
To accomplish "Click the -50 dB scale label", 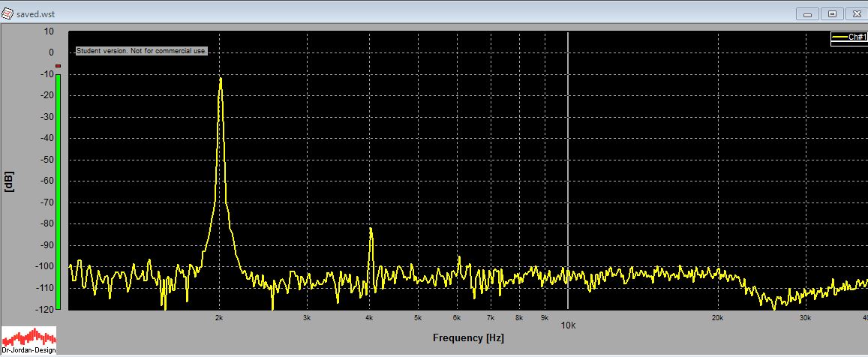I will (x=47, y=160).
